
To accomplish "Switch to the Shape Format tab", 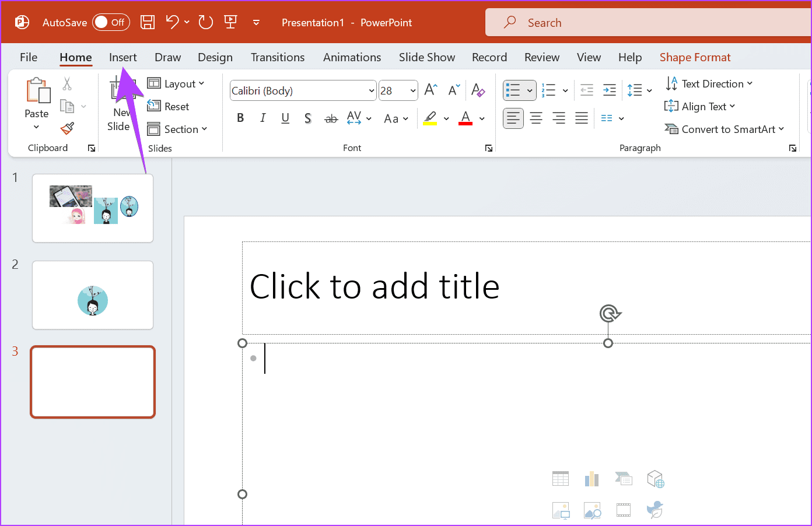I will point(695,57).
